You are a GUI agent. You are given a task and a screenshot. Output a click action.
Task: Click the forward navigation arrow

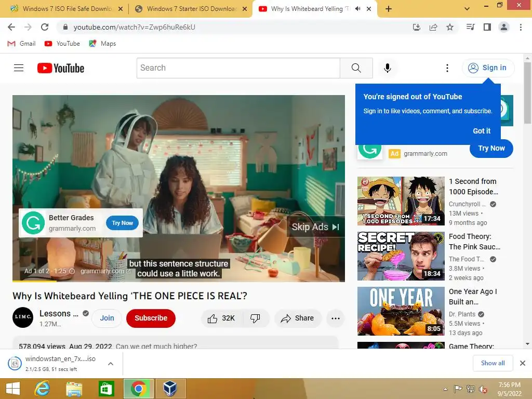click(x=28, y=27)
